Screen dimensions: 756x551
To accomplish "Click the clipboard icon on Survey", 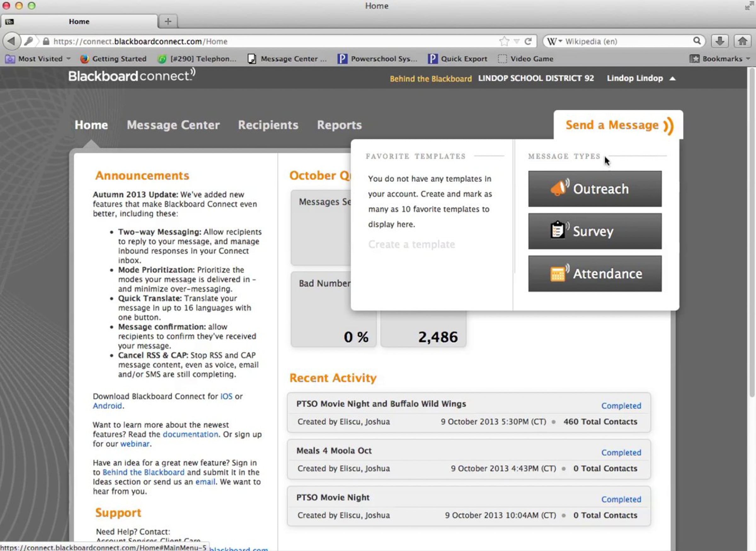I will pos(559,230).
